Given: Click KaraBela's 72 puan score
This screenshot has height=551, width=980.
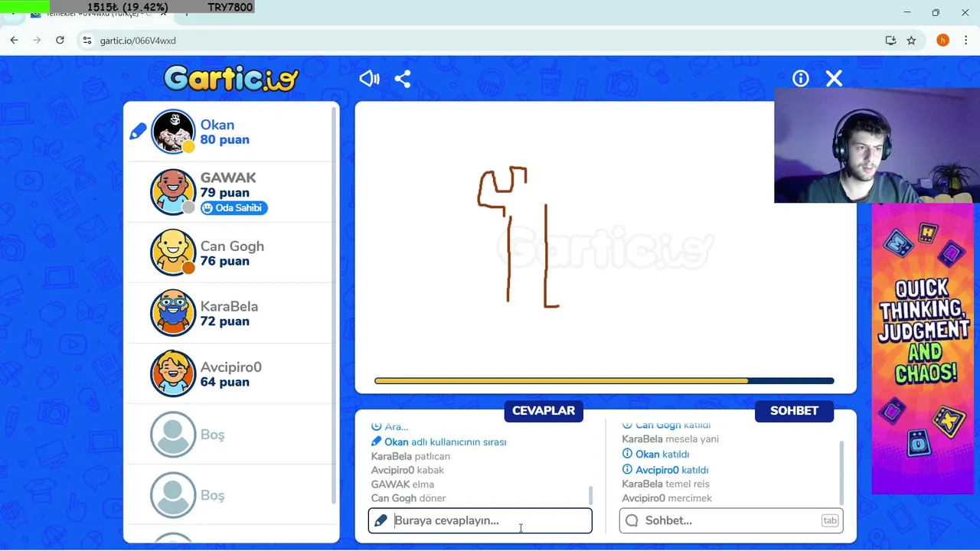Looking at the screenshot, I should tap(224, 321).
